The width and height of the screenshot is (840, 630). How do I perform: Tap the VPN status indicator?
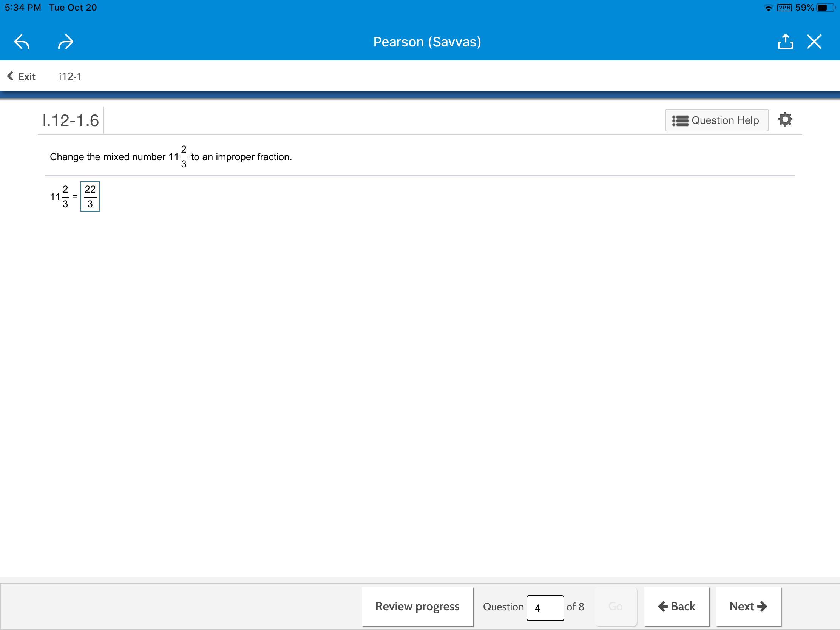(784, 8)
